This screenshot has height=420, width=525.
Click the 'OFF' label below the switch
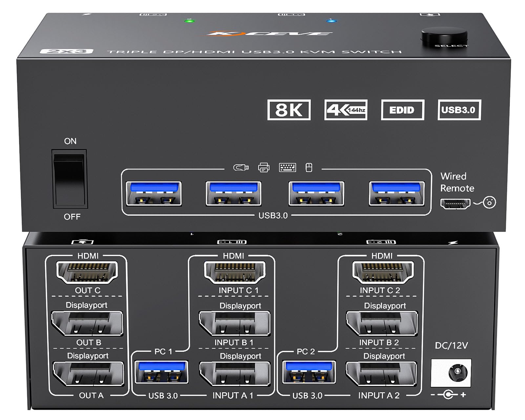click(72, 217)
